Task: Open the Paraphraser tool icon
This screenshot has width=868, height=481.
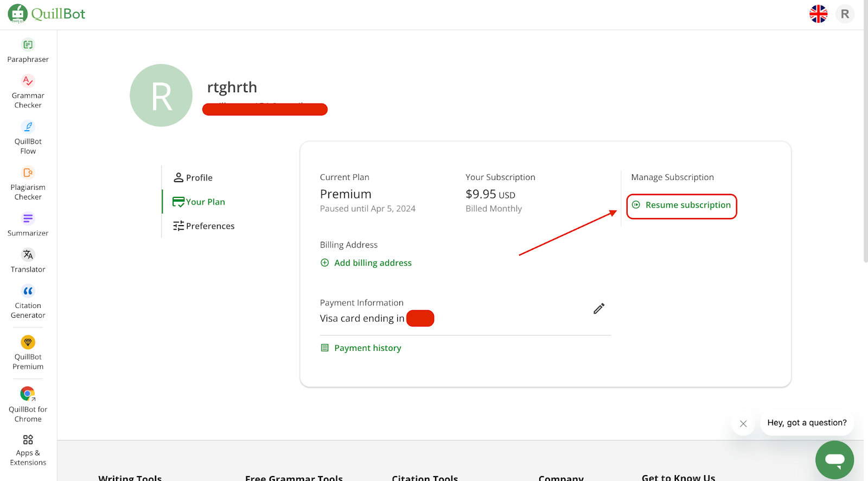Action: [28, 44]
